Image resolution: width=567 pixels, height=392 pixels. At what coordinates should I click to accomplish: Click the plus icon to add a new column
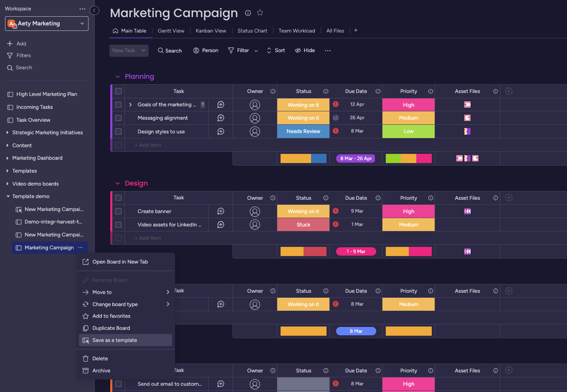click(509, 91)
